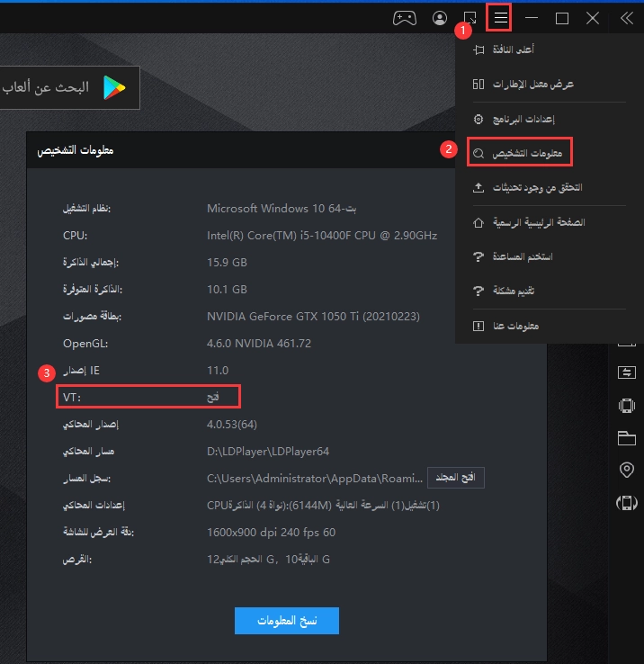Click the 60 FPS icon in menu
The width and height of the screenshot is (644, 664).
point(479,84)
